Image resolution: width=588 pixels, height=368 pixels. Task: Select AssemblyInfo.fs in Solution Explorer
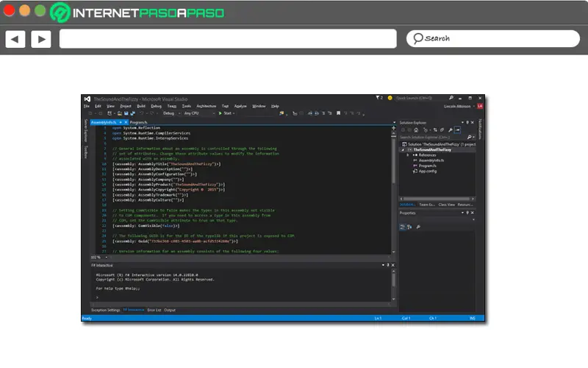pos(431,160)
